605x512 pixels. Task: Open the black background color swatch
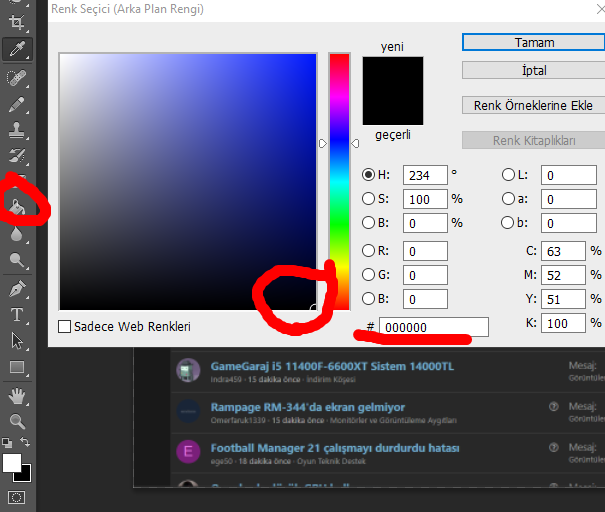point(25,475)
